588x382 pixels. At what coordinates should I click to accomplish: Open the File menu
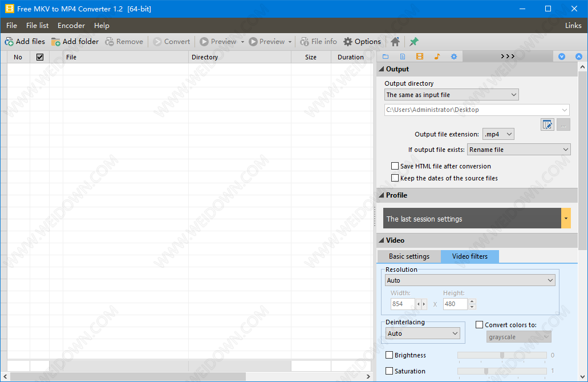(x=11, y=26)
